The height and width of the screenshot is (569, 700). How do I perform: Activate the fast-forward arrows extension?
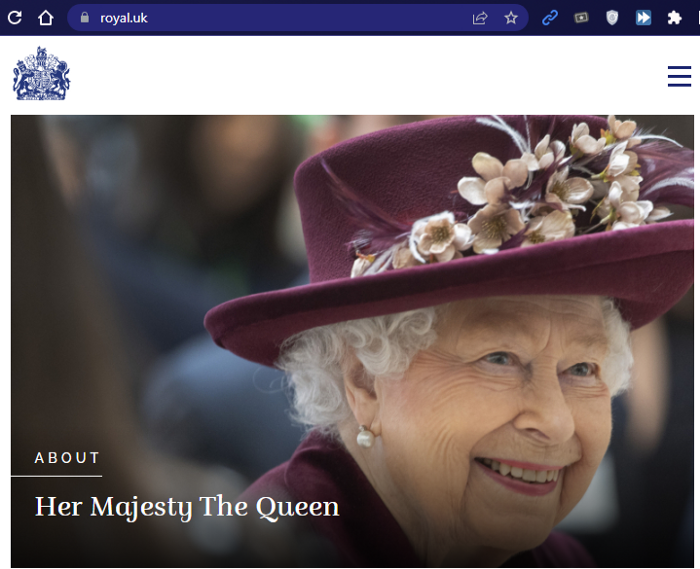click(643, 18)
